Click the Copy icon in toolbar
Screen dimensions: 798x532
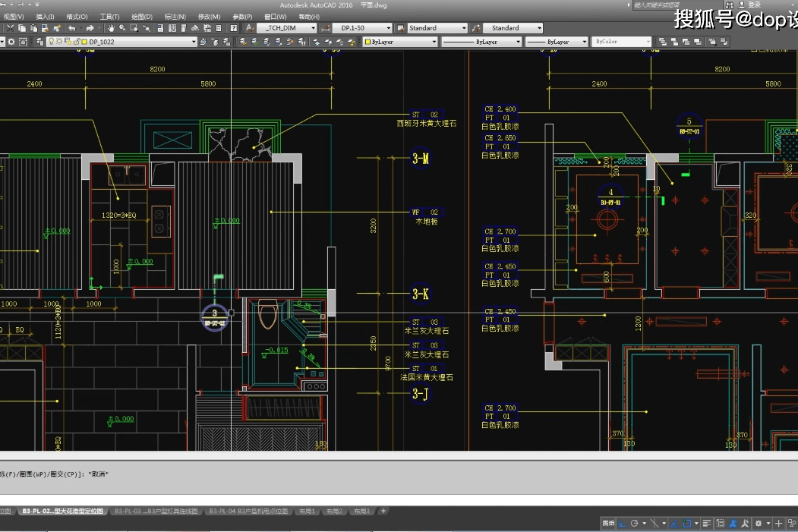pos(22,29)
